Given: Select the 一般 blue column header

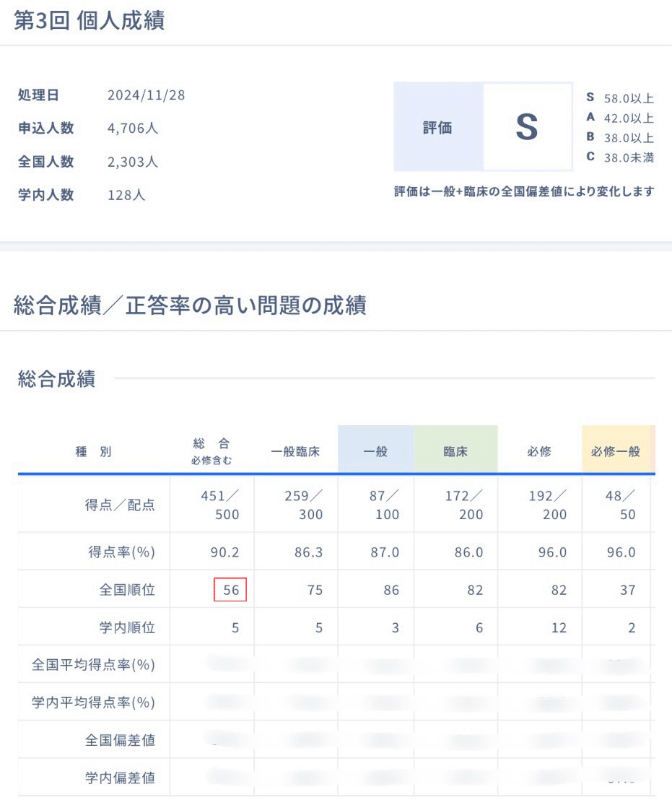Looking at the screenshot, I should point(375,452).
